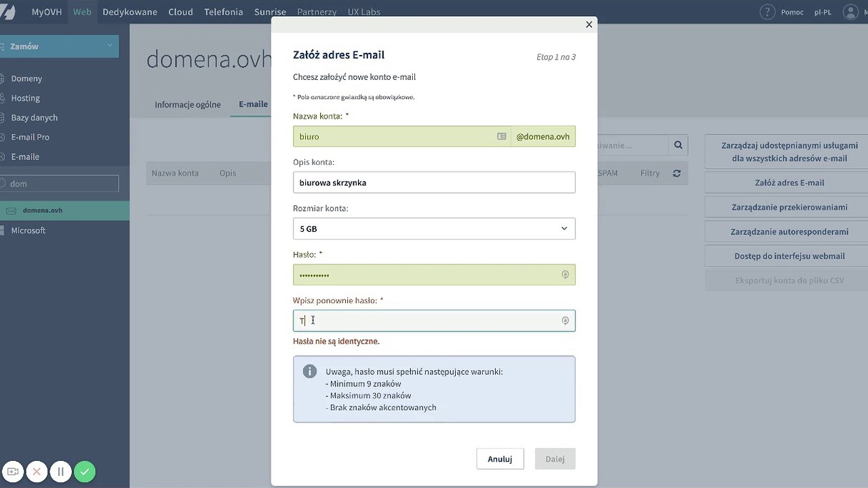
Task: Click contact card icon in account name field
Action: coord(501,136)
